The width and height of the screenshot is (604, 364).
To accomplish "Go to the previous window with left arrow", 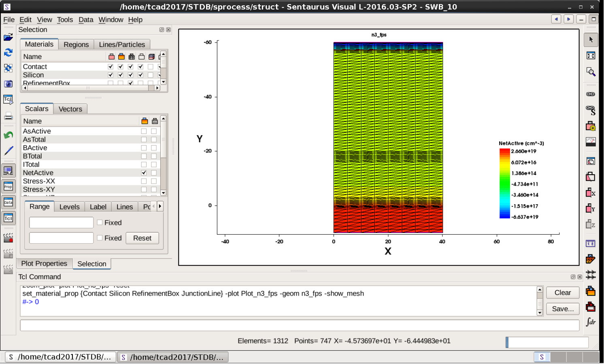I will 556,19.
